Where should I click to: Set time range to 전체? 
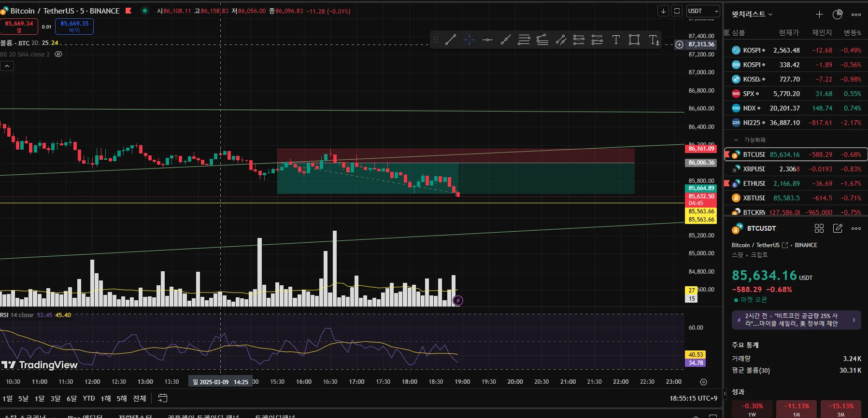[139, 398]
